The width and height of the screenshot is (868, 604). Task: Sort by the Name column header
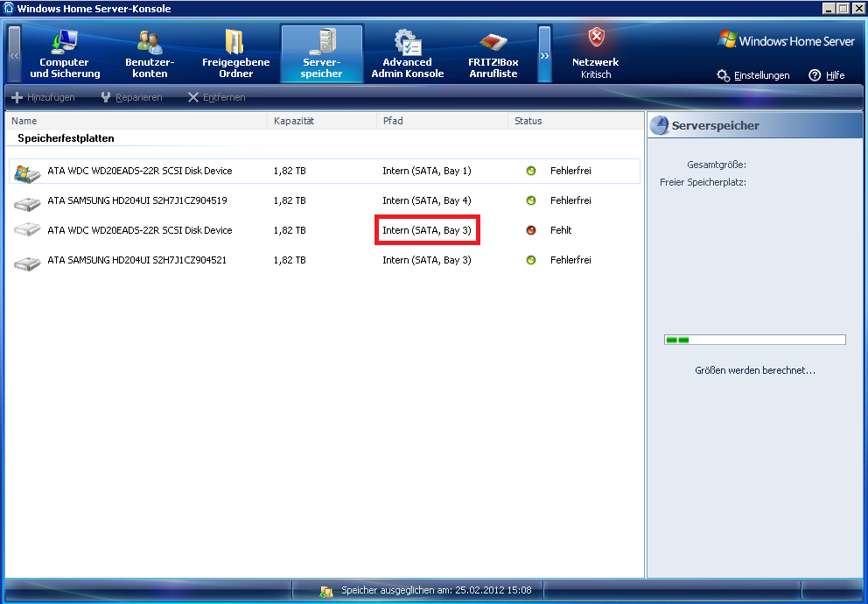(136, 121)
